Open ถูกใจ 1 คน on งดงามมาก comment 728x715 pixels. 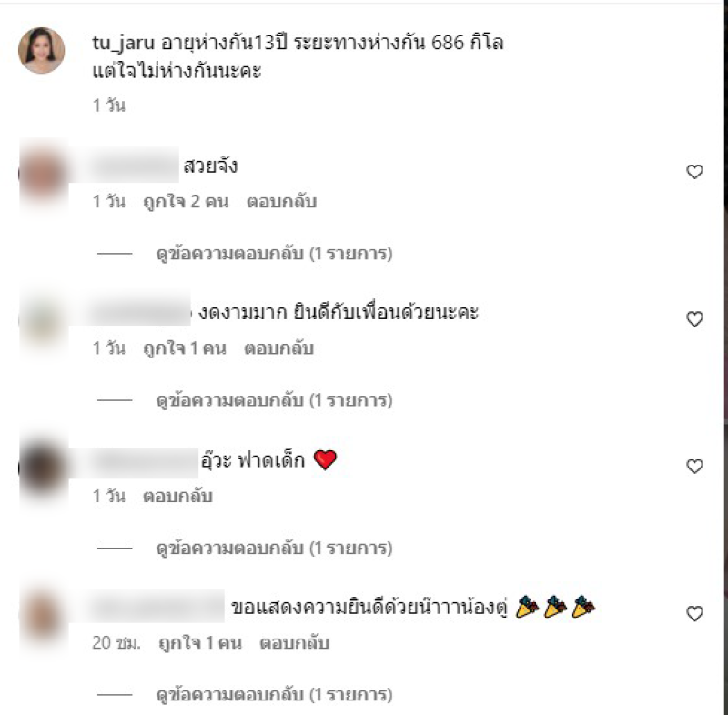[x=185, y=348]
